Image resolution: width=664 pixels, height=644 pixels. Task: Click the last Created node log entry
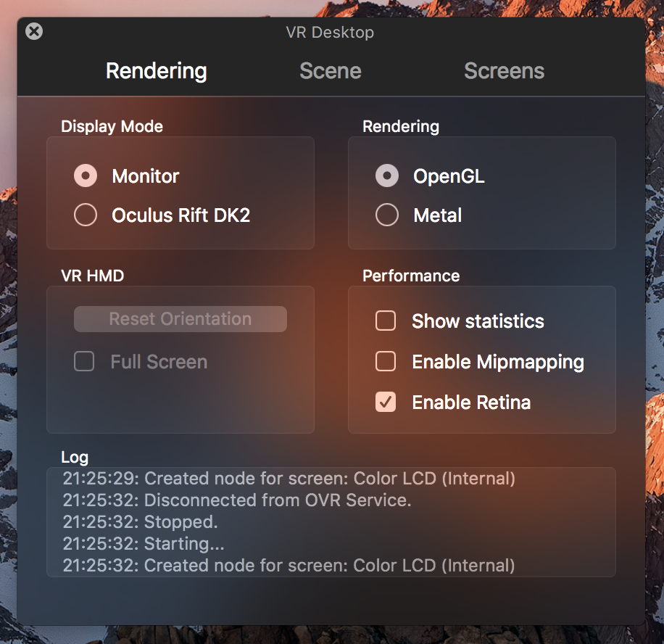point(289,566)
